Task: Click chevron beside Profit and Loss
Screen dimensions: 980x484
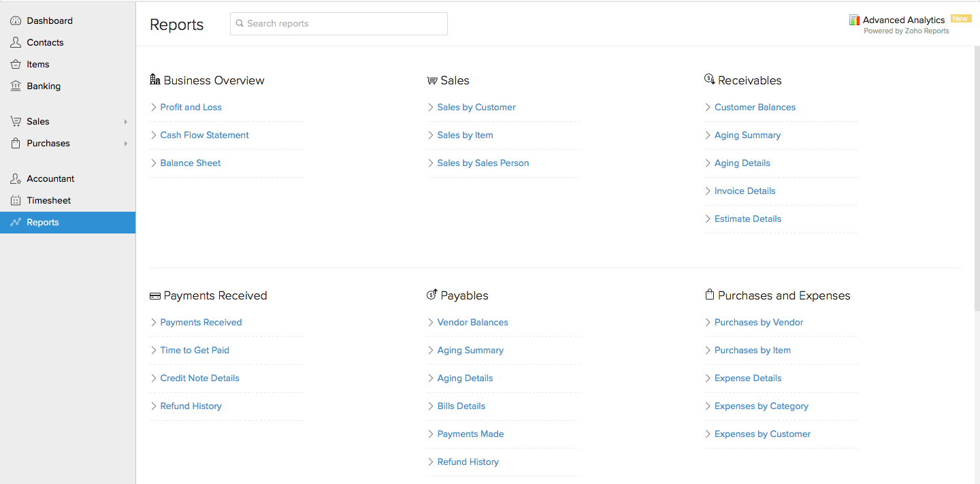Action: pyautogui.click(x=154, y=108)
